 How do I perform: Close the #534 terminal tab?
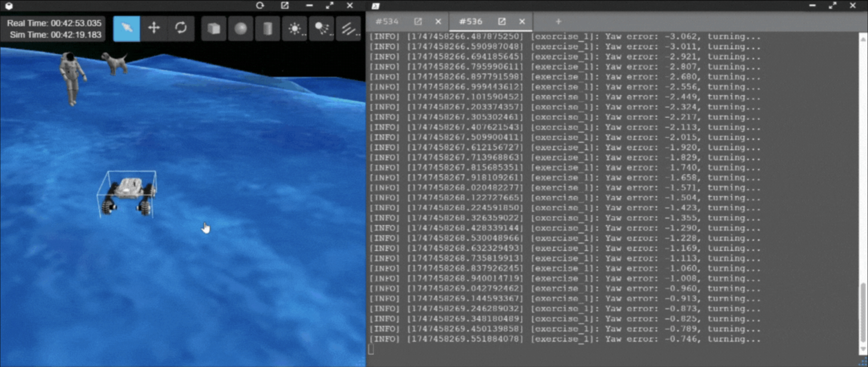(438, 22)
